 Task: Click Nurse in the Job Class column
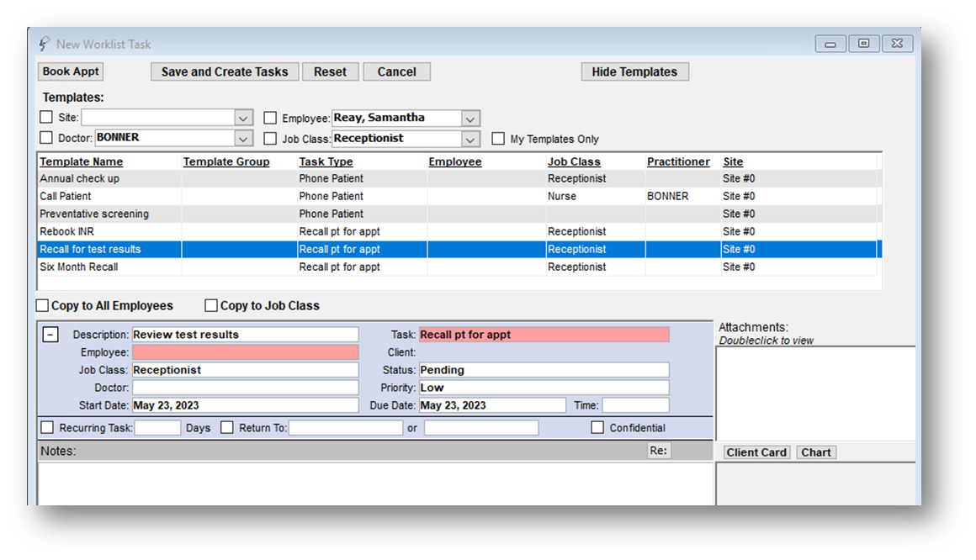pyautogui.click(x=562, y=196)
